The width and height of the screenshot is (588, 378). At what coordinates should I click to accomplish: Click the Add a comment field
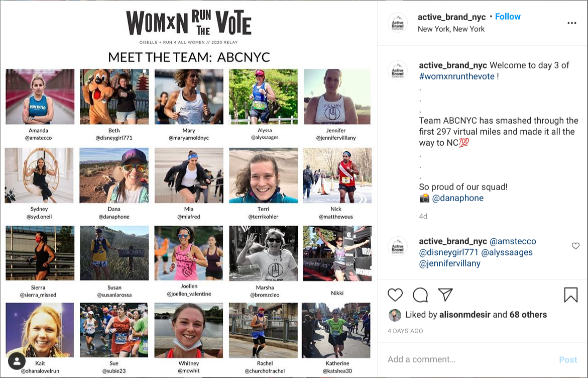coord(469,359)
